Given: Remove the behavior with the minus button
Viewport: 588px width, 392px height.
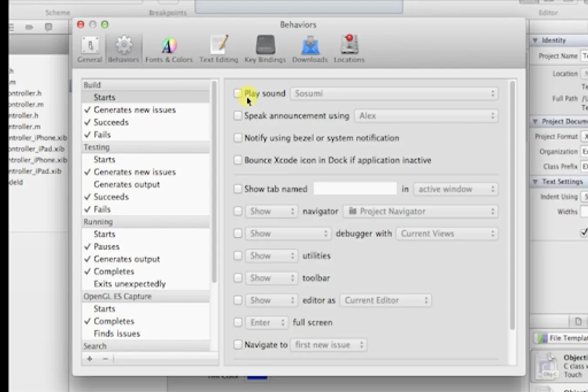Looking at the screenshot, I should pyautogui.click(x=105, y=359).
